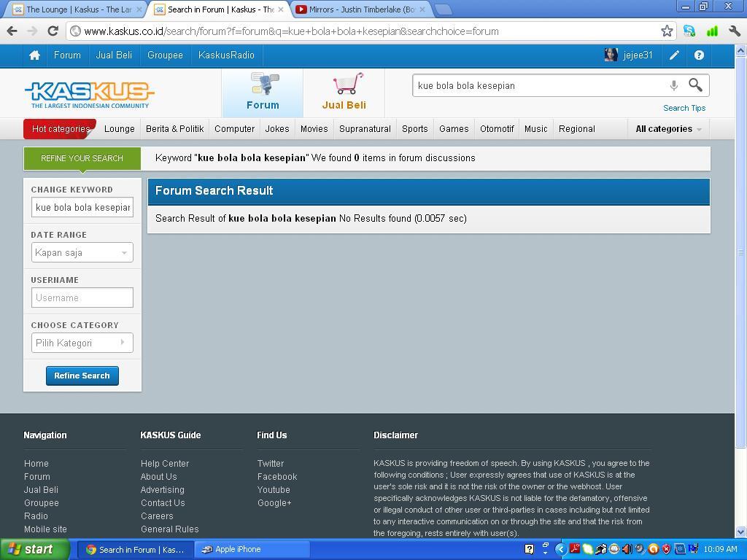Click Groupee in the top navbar
The height and width of the screenshot is (560, 747).
pyautogui.click(x=165, y=55)
